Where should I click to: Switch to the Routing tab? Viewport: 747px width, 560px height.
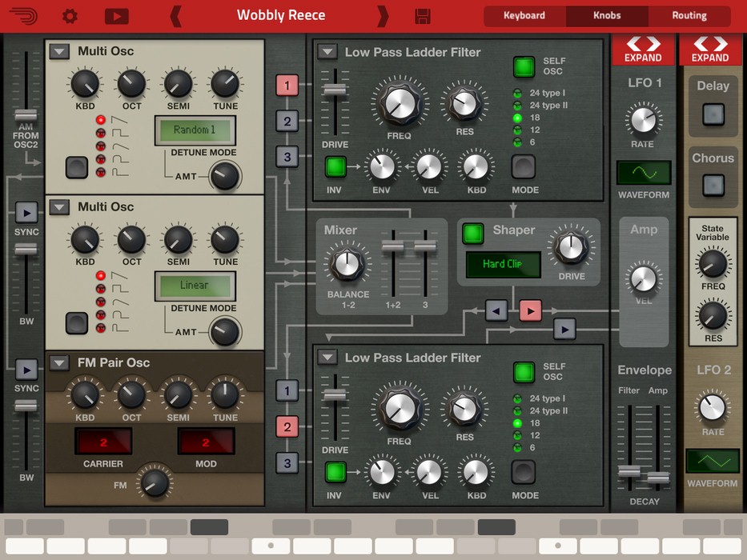tap(689, 16)
